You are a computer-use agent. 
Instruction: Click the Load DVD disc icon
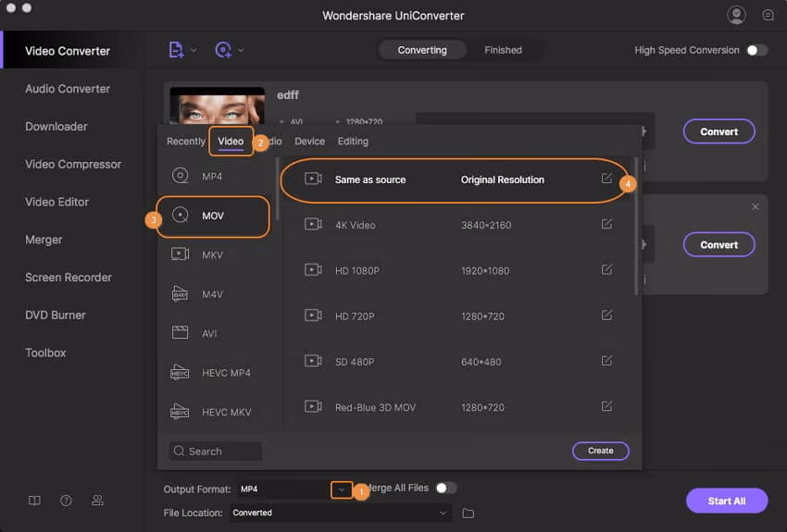pyautogui.click(x=223, y=50)
